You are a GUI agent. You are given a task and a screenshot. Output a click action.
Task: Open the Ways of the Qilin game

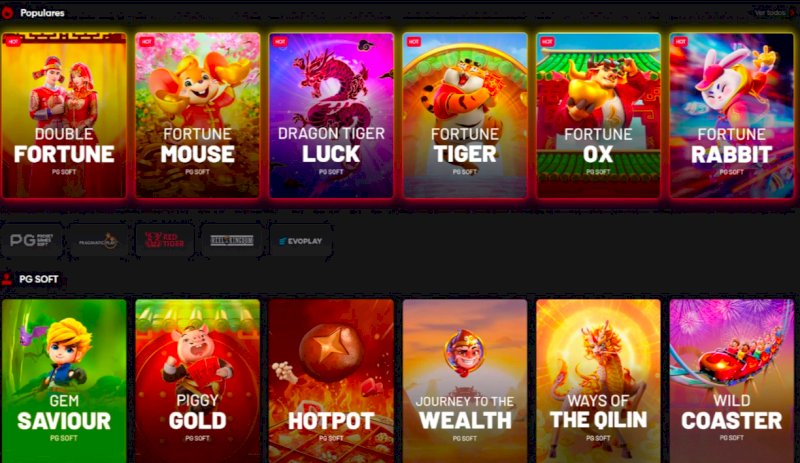[598, 381]
